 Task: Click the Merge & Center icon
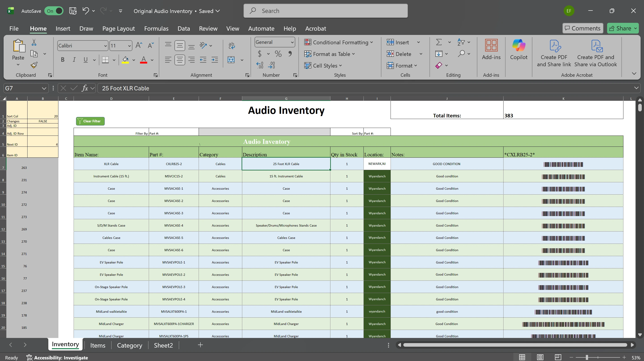click(231, 60)
